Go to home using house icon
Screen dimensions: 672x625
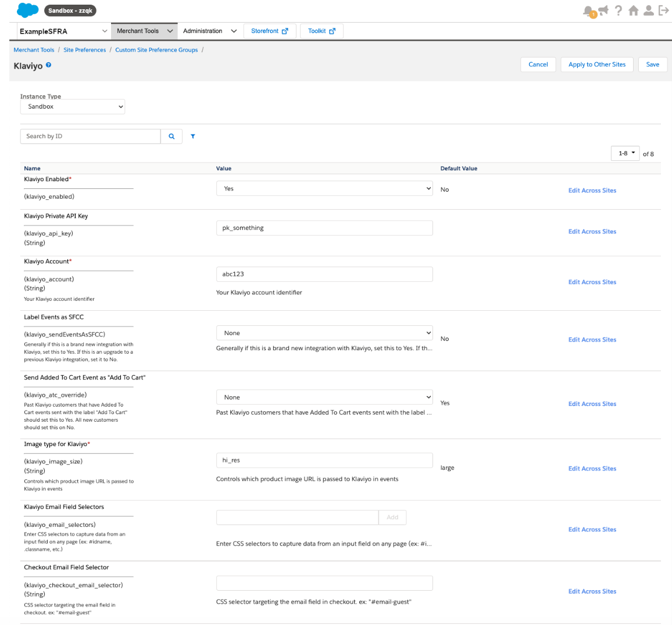634,10
